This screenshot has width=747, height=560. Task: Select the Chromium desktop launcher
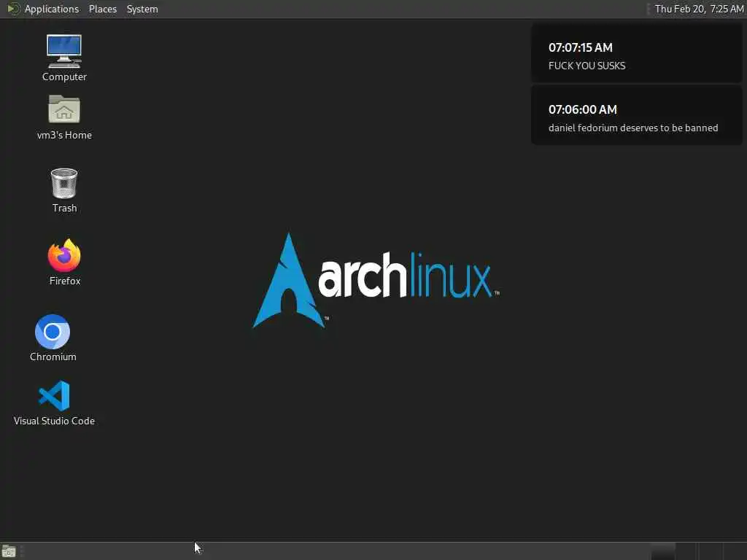pos(53,338)
